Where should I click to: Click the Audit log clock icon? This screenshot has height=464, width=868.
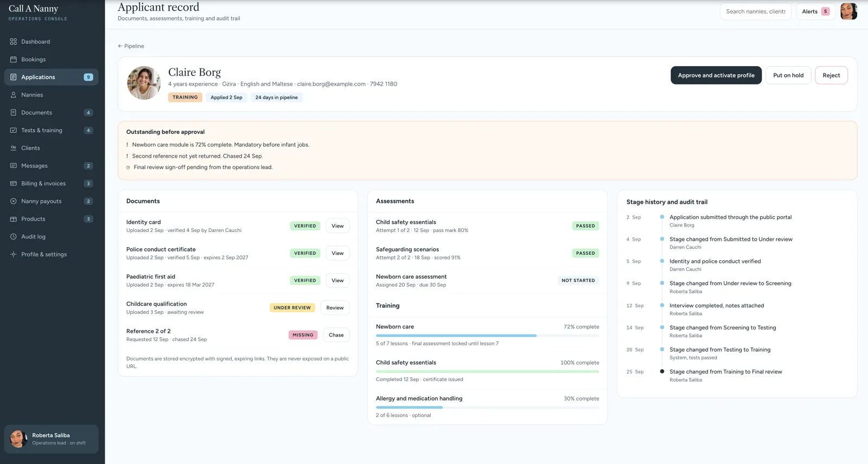[x=14, y=236]
